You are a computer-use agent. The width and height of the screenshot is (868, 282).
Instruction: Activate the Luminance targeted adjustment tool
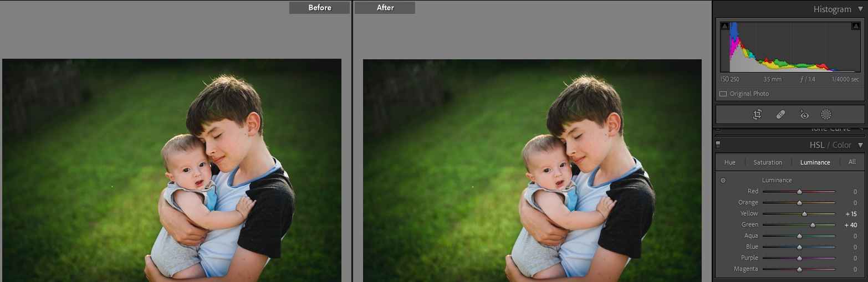point(723,180)
